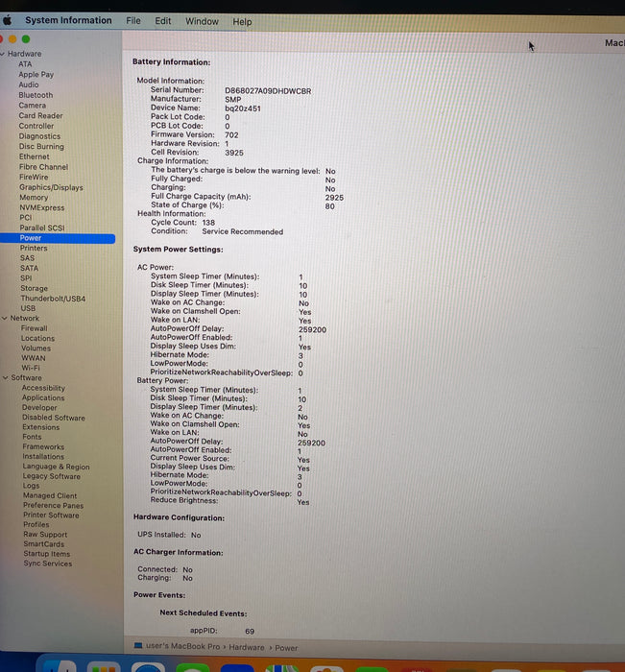Collapse the Hardware section chevron
625x672 pixels.
click(3, 54)
